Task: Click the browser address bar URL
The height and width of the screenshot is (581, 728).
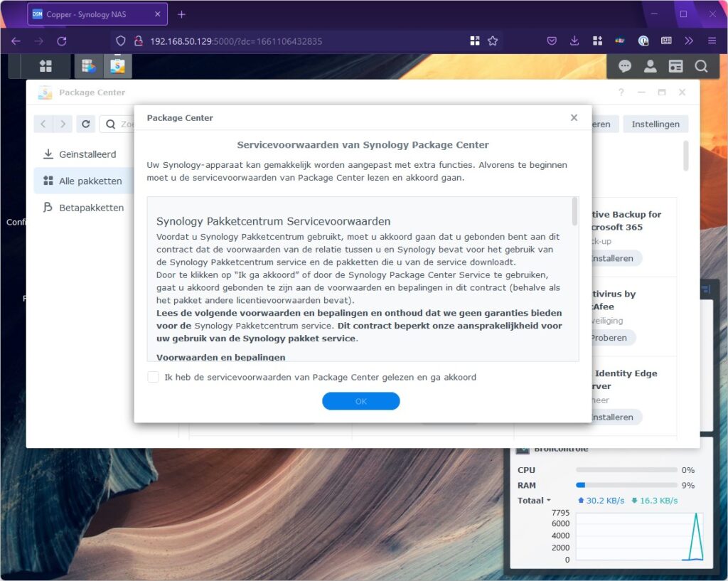Action: coord(236,41)
